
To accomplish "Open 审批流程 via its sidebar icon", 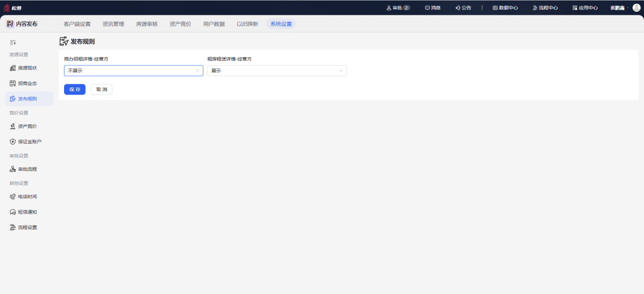I will [x=13, y=169].
